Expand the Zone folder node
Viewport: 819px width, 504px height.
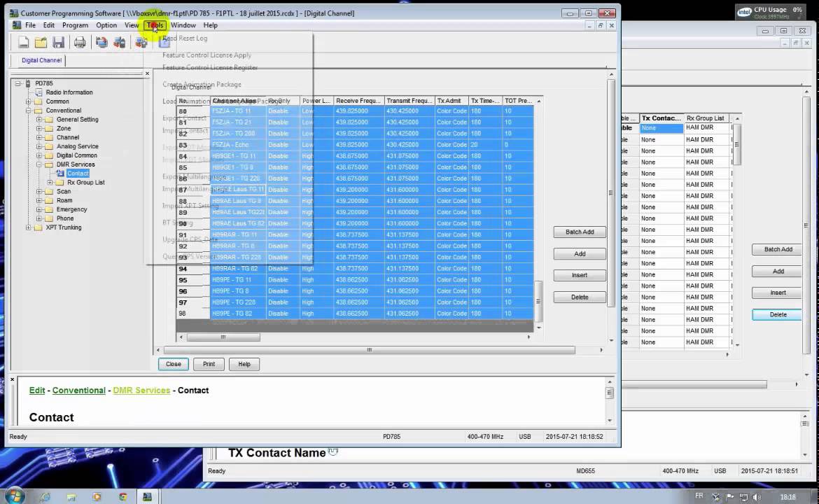pos(39,129)
